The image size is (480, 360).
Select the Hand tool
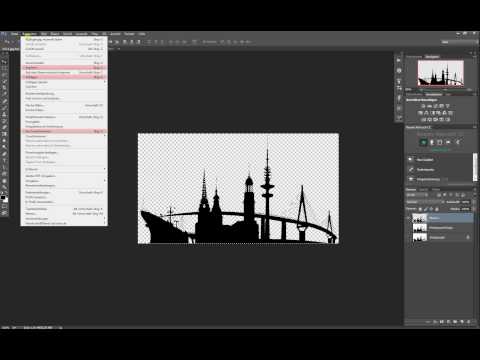click(x=4, y=180)
